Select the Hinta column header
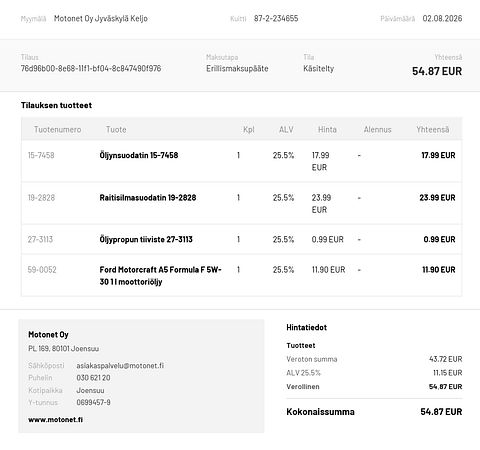 [x=327, y=129]
